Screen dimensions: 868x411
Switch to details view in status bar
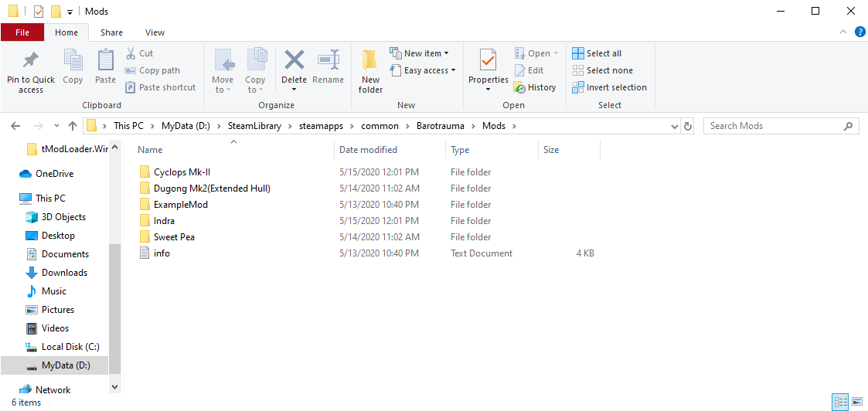(839, 402)
